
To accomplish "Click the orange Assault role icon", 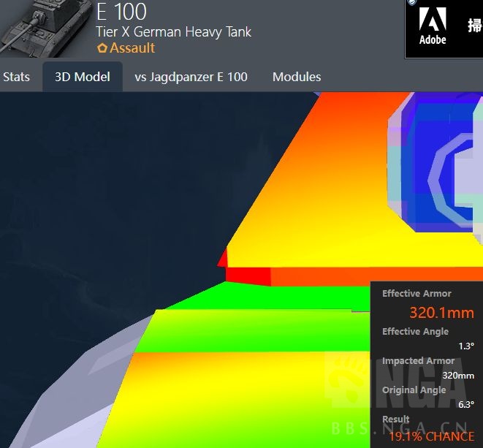I will click(x=102, y=48).
